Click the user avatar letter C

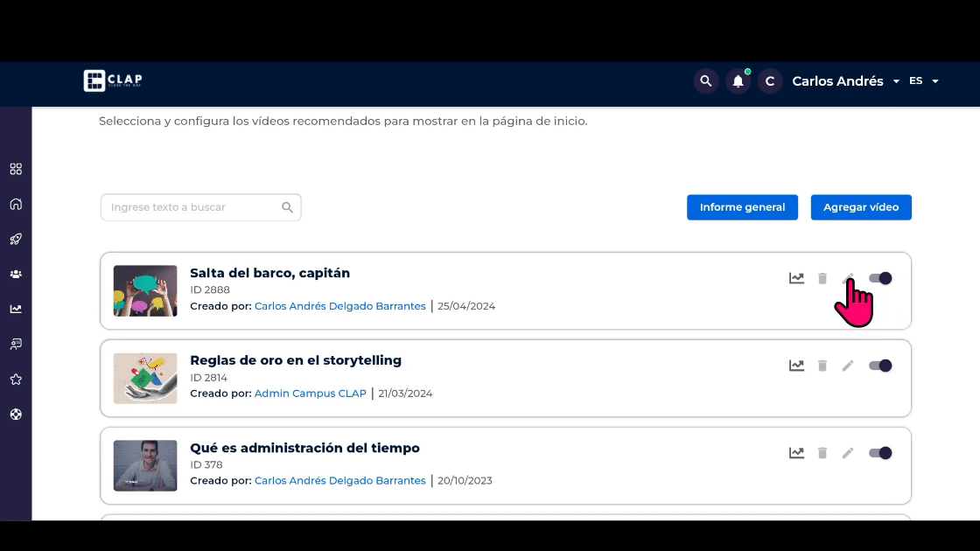pos(770,81)
